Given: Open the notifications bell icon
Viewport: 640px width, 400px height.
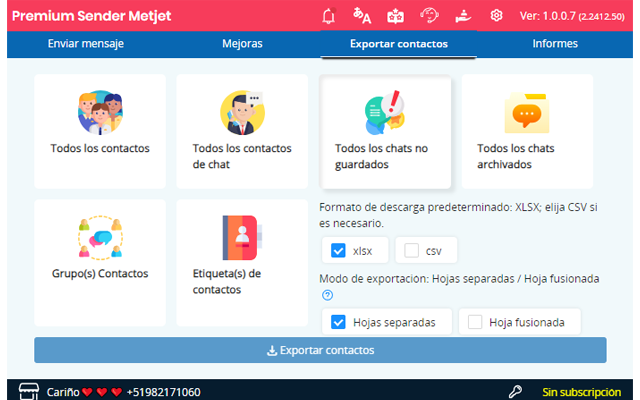Looking at the screenshot, I should pyautogui.click(x=329, y=16).
